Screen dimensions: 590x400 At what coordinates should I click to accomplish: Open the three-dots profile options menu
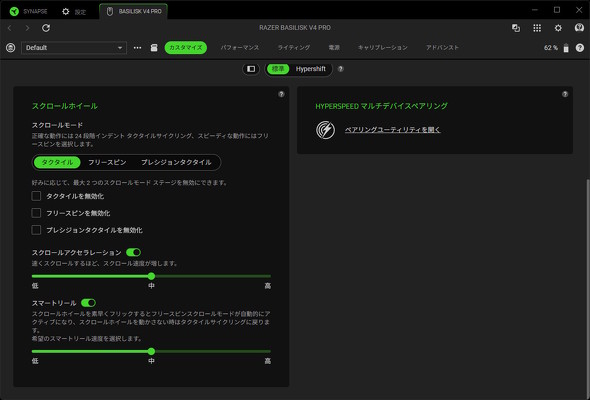pyautogui.click(x=137, y=48)
